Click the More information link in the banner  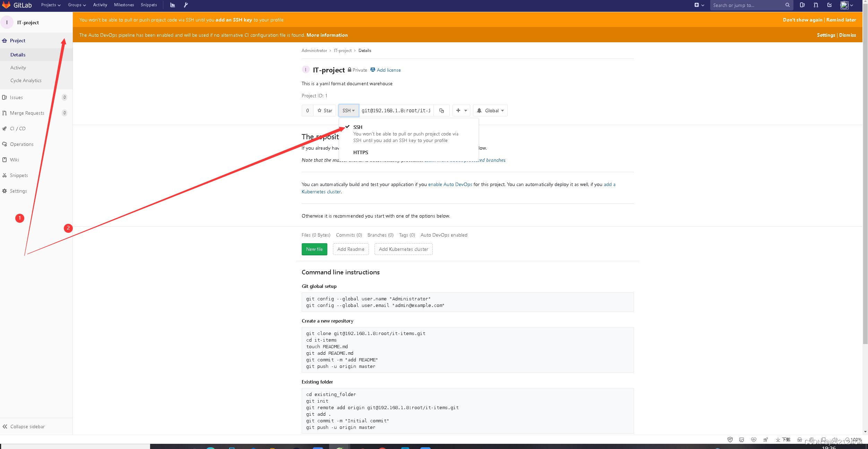click(x=327, y=35)
